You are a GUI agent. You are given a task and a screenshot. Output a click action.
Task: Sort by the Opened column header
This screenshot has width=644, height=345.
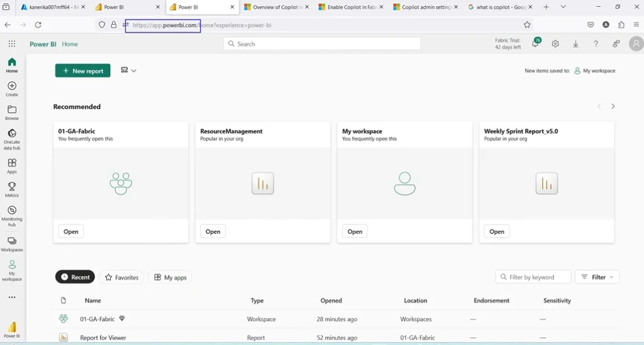(x=331, y=300)
